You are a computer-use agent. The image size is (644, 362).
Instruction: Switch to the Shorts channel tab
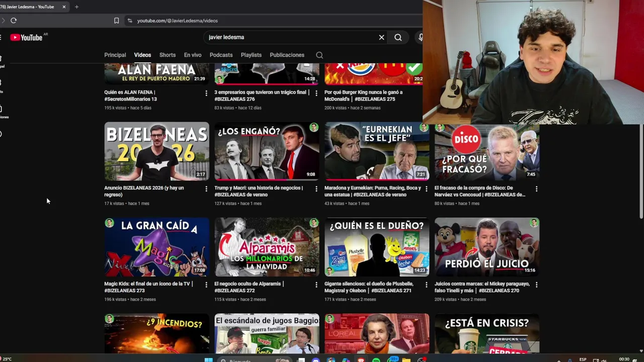(x=168, y=55)
